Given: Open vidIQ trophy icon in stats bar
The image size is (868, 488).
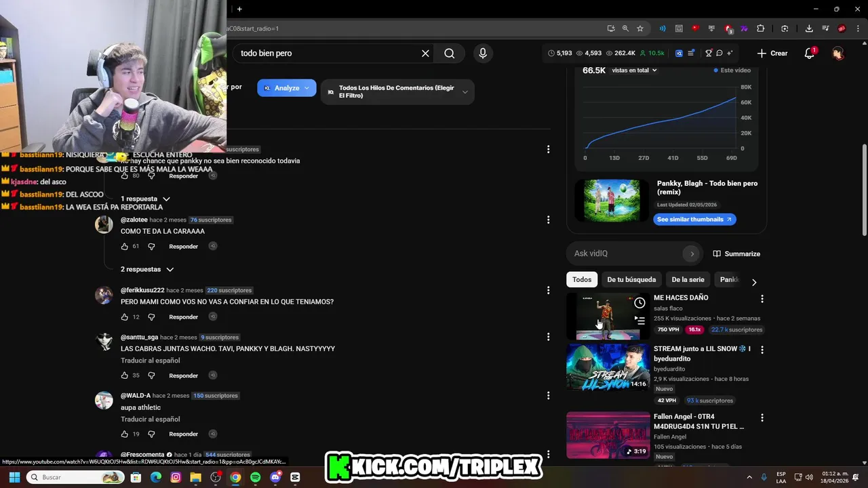Looking at the screenshot, I should click(x=709, y=53).
